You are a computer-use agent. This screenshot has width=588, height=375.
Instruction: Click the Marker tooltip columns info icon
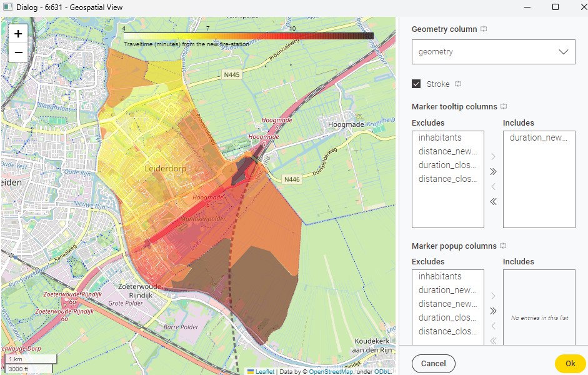504,107
